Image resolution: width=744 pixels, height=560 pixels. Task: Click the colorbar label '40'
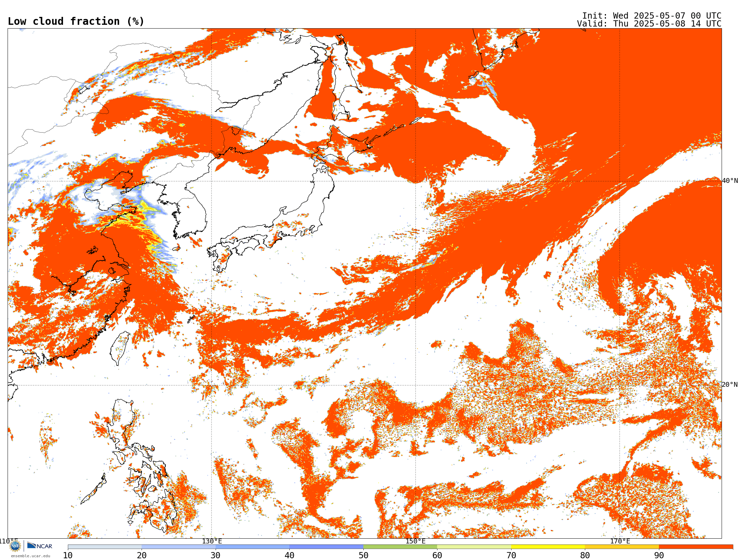pyautogui.click(x=289, y=555)
